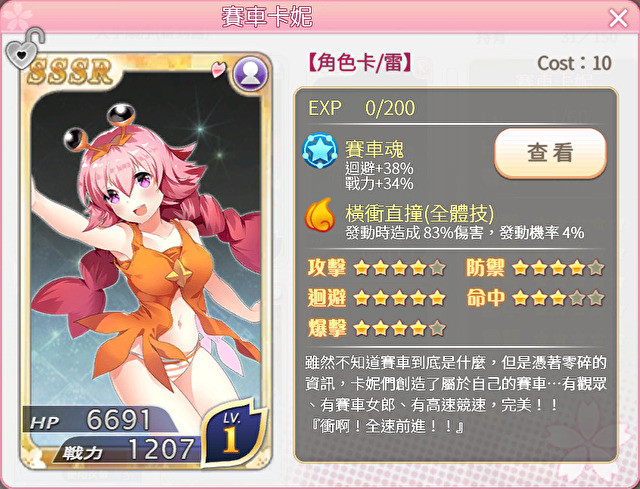The image size is (640, 489).
Task: Click the 防禦 star rating row
Action: coord(535,268)
